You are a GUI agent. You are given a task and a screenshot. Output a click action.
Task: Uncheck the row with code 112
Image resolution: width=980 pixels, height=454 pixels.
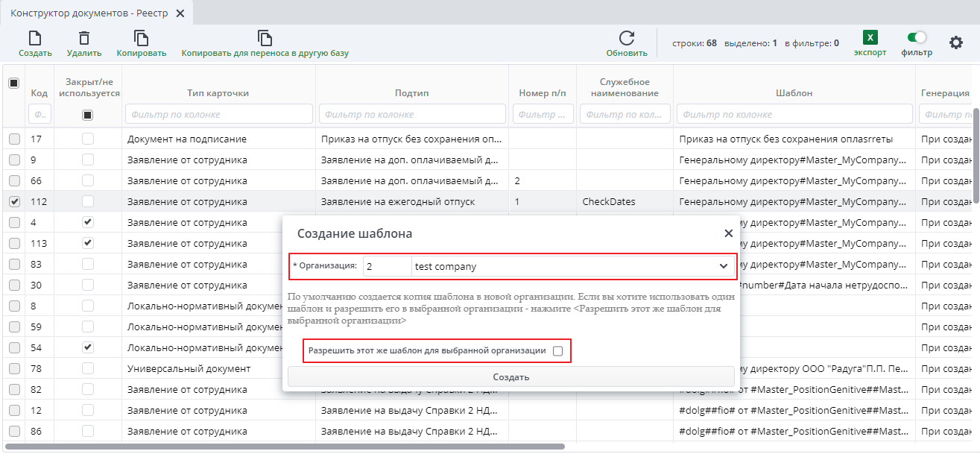(x=14, y=201)
